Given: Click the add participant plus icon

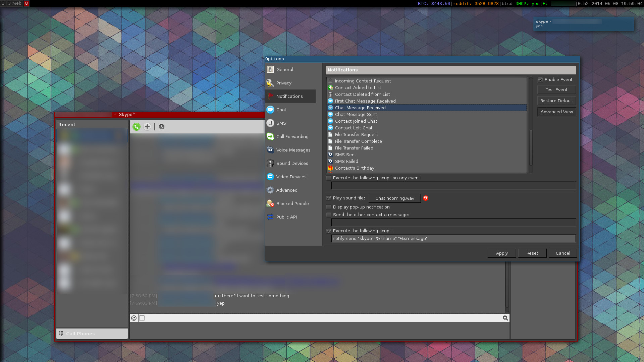Looking at the screenshot, I should tap(147, 127).
